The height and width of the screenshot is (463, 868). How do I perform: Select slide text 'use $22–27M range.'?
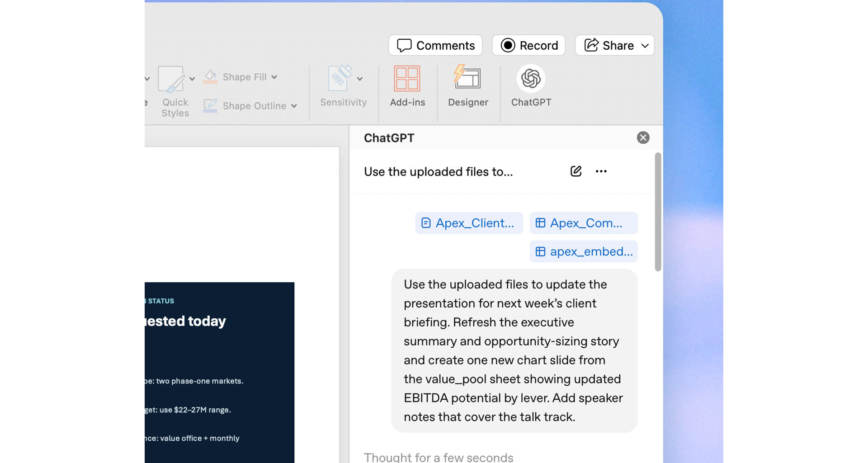point(195,410)
